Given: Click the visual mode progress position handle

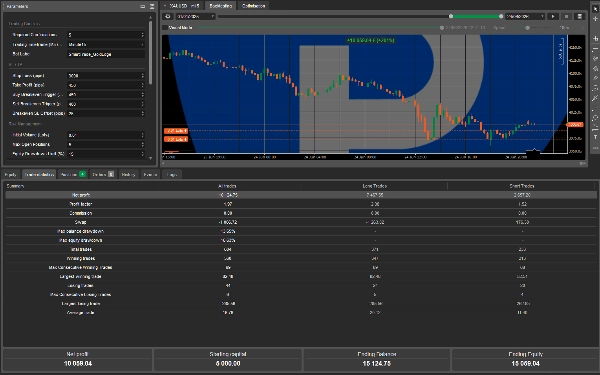Looking at the screenshot, I should point(442,28).
